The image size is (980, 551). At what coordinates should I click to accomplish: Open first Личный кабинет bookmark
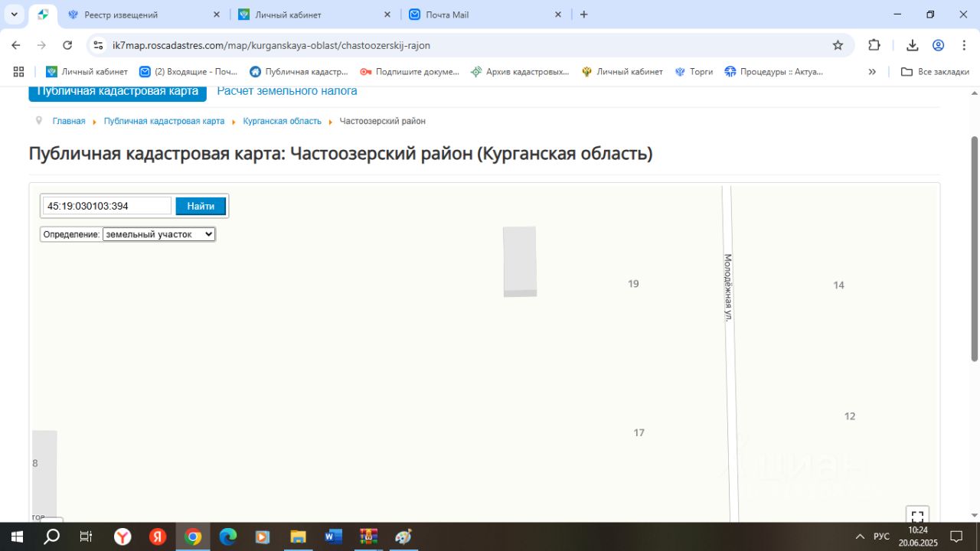[87, 71]
